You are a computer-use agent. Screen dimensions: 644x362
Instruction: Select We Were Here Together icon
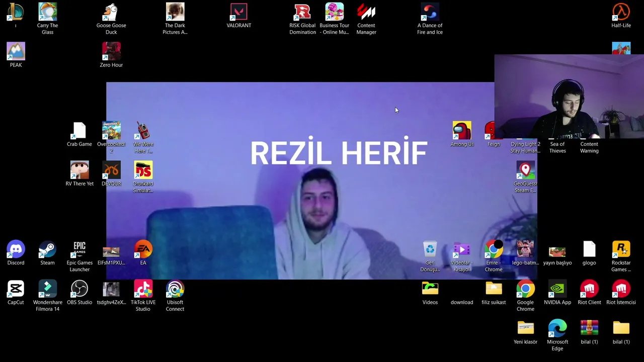(143, 131)
